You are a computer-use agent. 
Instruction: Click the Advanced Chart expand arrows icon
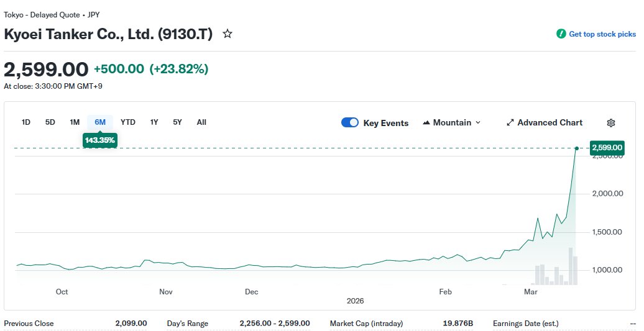click(x=510, y=122)
